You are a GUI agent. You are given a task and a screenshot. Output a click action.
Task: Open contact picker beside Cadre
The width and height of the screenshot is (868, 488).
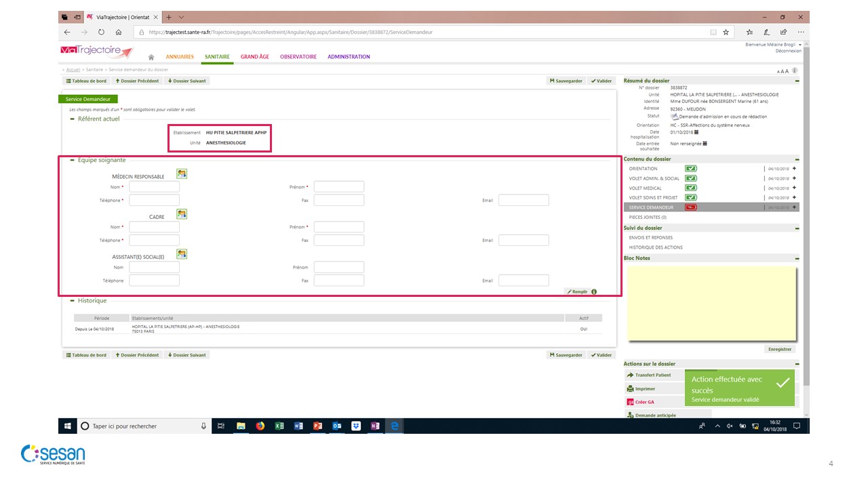(x=182, y=214)
